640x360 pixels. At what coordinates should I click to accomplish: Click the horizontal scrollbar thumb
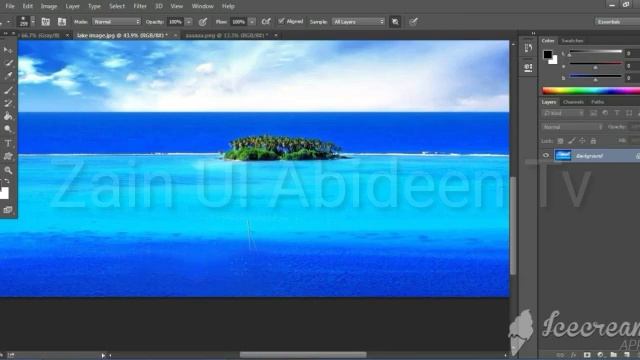click(303, 355)
